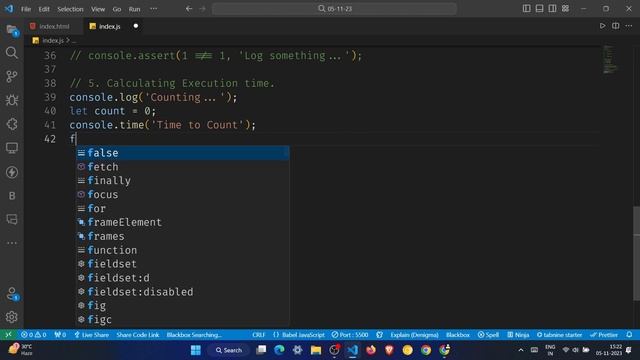Screen dimensions: 640x360
Task: Click Share Code Link in status bar
Action: (x=138, y=335)
